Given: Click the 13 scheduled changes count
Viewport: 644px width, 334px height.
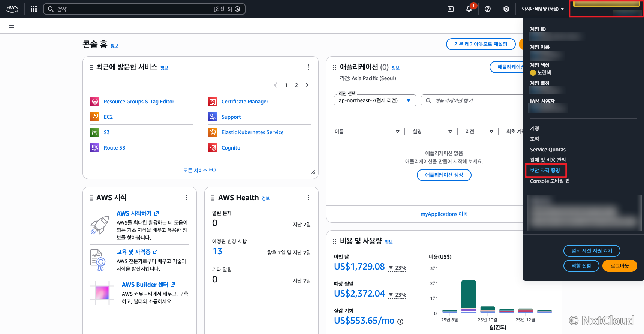Looking at the screenshot, I should click(217, 251).
